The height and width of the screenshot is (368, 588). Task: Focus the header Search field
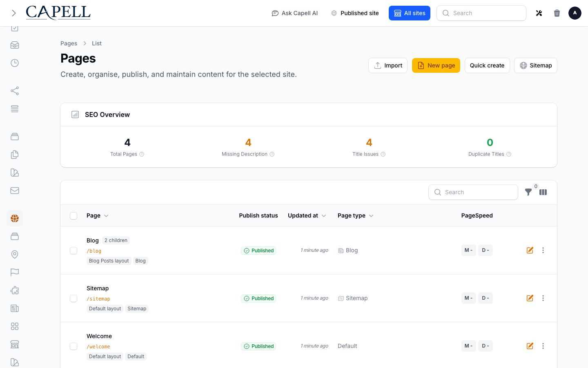[x=481, y=13]
